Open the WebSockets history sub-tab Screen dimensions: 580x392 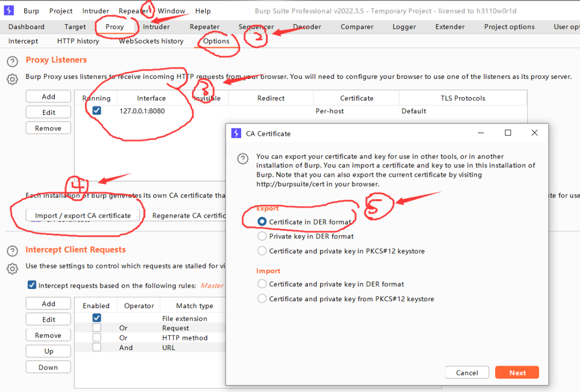tap(151, 41)
